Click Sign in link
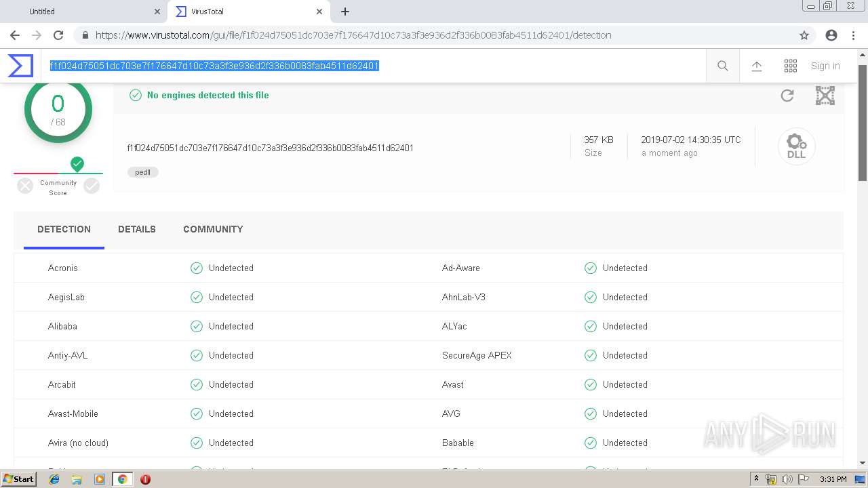The width and height of the screenshot is (868, 488). pos(825,66)
